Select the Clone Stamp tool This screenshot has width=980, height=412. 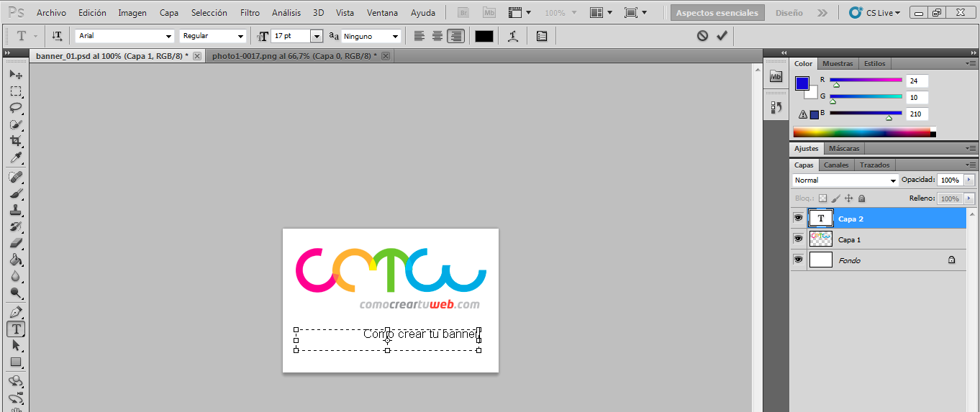pos(16,210)
